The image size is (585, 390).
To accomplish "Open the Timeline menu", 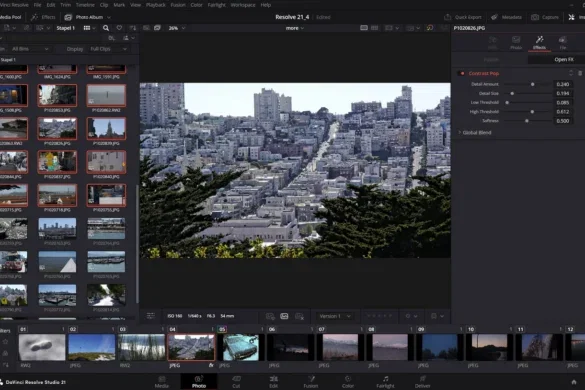I will [85, 5].
